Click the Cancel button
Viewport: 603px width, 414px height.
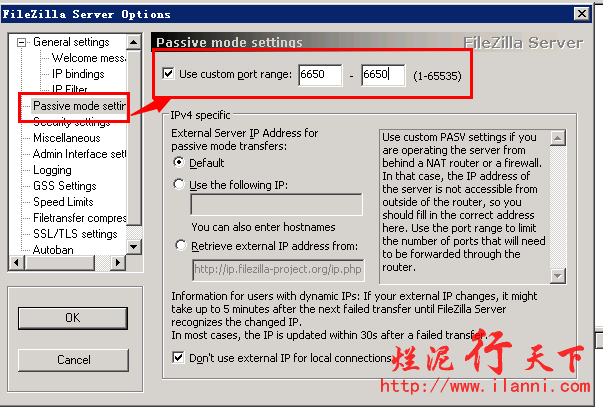click(x=73, y=359)
